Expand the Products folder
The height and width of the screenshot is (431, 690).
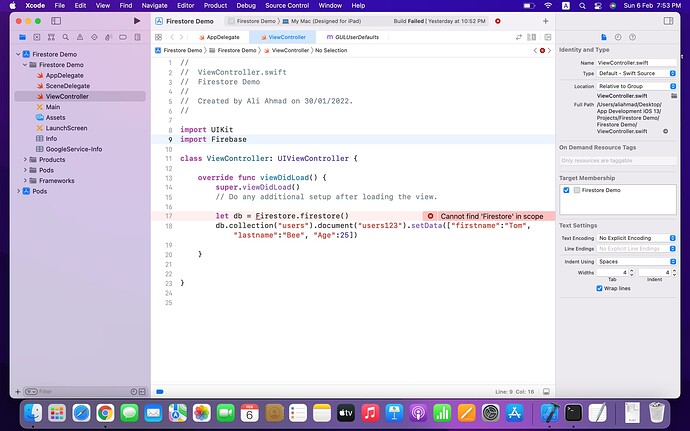(25, 159)
